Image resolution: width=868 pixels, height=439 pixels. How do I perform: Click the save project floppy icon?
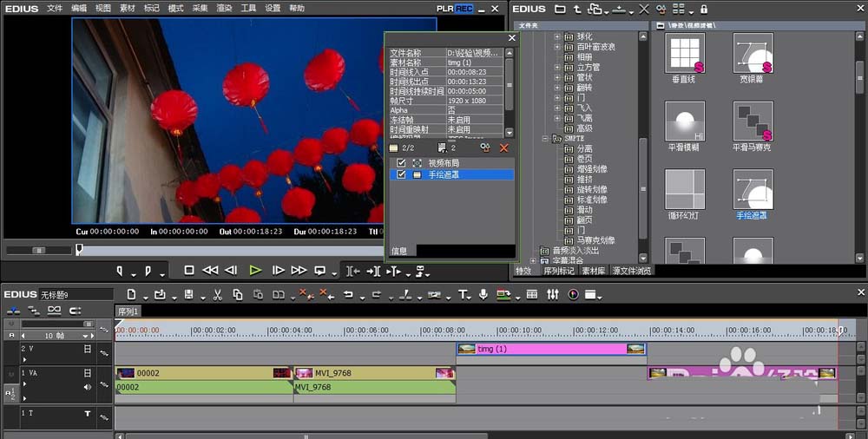pos(188,294)
